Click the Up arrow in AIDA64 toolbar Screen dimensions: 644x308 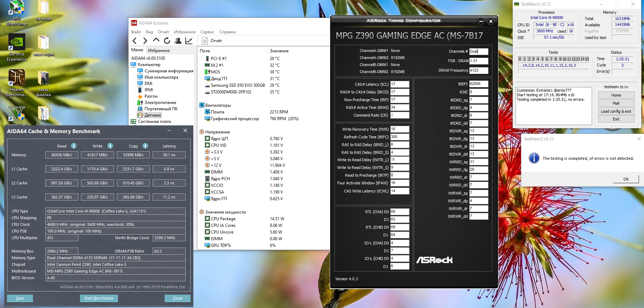click(x=156, y=40)
